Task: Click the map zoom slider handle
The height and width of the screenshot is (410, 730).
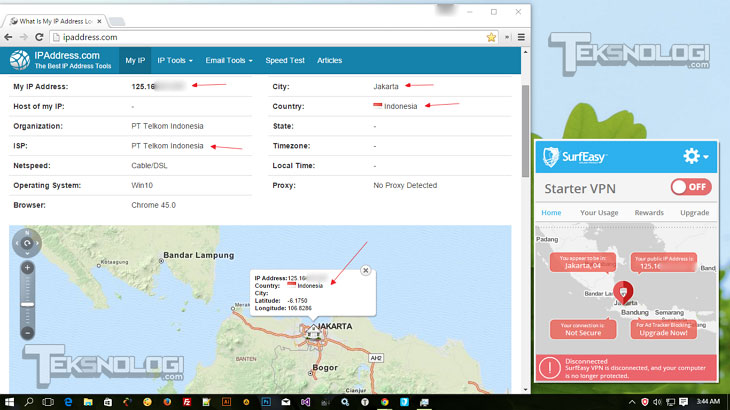Action: click(27, 304)
